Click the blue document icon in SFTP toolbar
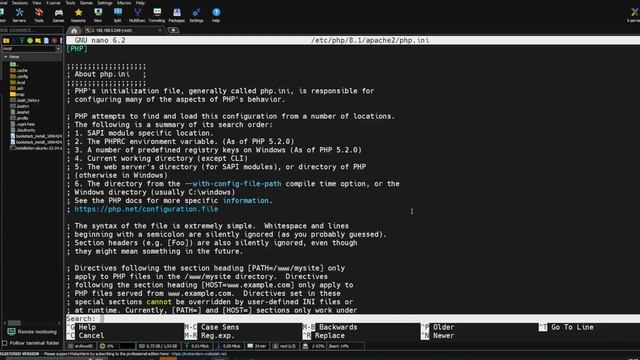This screenshot has height=360, width=640. (46, 41)
